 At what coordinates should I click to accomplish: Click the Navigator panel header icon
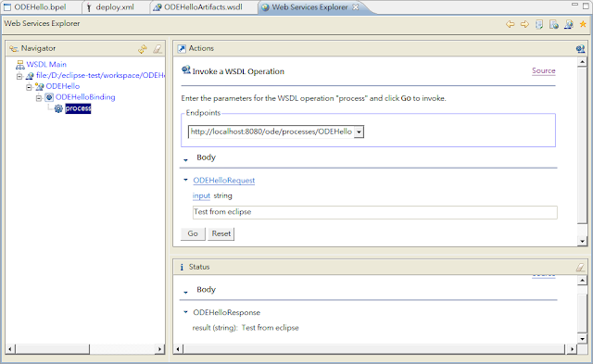coord(14,49)
